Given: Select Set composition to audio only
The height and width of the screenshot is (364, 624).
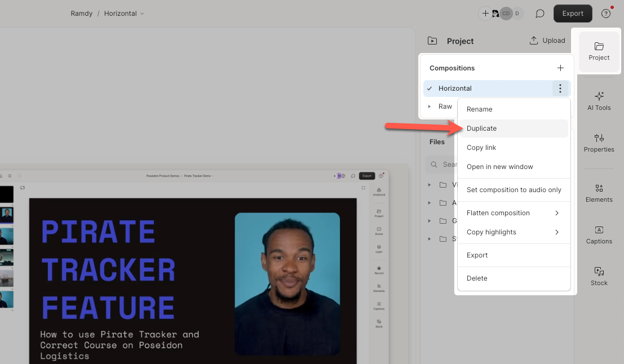Looking at the screenshot, I should tap(514, 190).
